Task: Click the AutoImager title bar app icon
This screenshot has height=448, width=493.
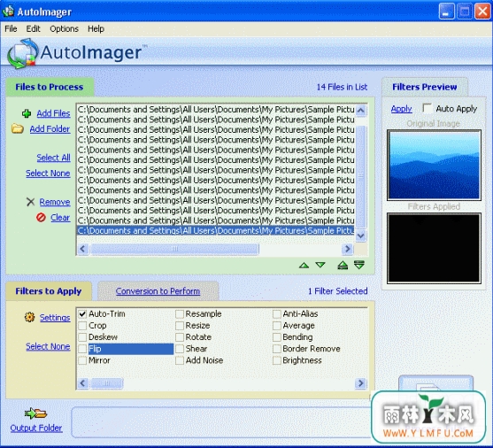Action: click(x=8, y=11)
